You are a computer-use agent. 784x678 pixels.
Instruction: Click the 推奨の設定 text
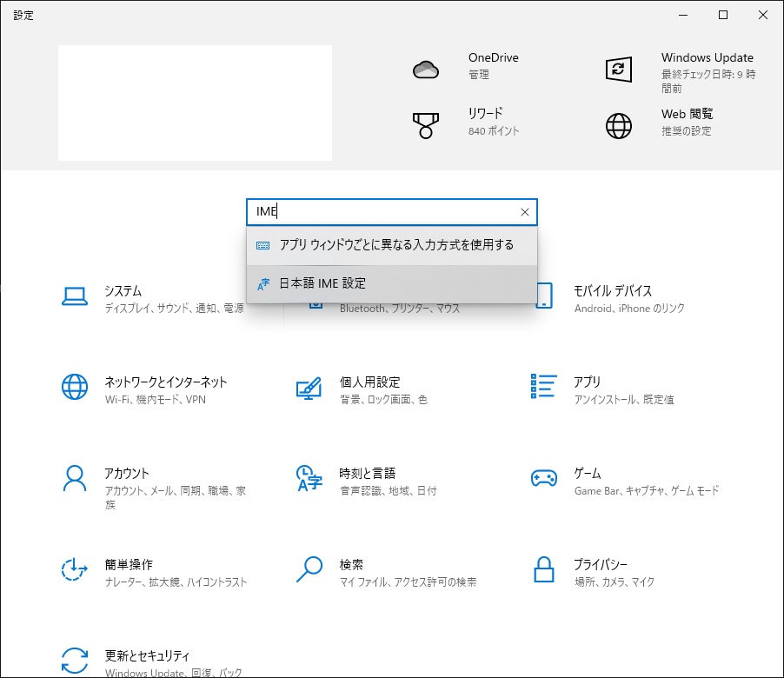point(686,131)
